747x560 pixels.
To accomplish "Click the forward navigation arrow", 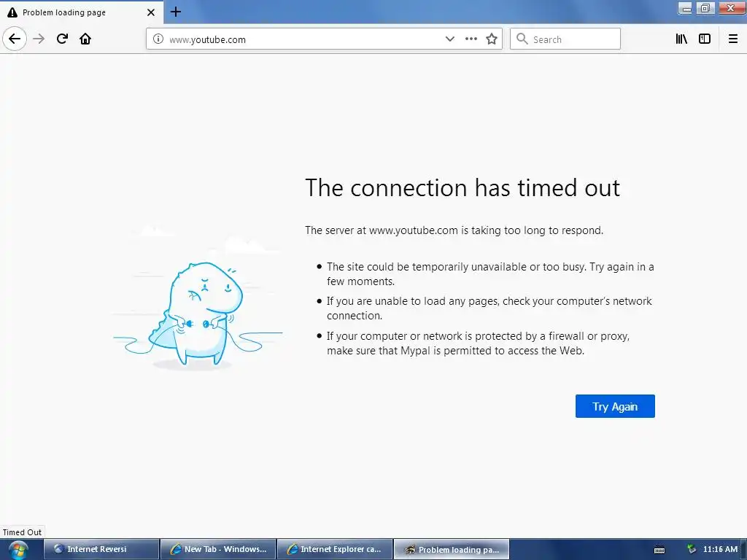I will click(39, 39).
